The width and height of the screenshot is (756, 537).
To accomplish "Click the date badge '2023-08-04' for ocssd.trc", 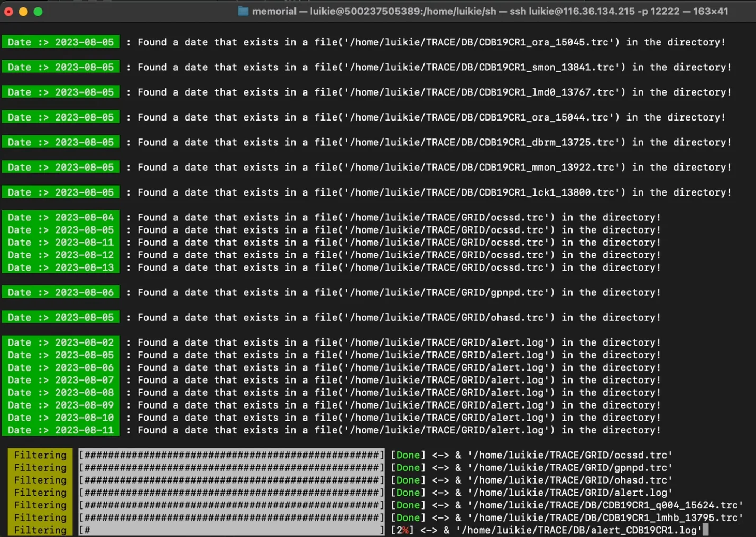I will point(61,217).
